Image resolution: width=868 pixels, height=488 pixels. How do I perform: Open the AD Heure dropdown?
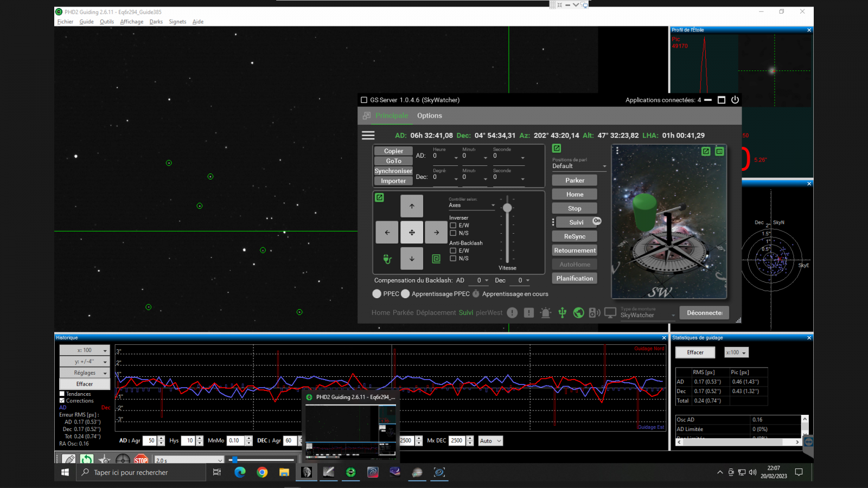pyautogui.click(x=445, y=156)
